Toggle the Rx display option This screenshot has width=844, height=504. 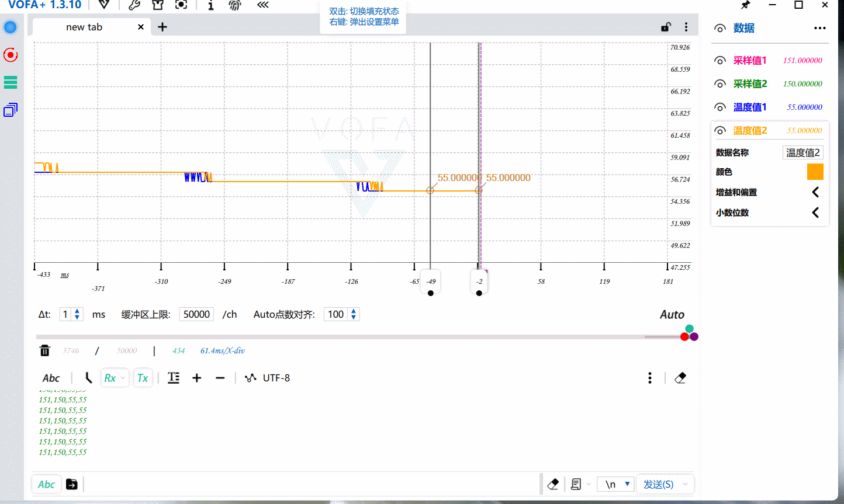115,378
